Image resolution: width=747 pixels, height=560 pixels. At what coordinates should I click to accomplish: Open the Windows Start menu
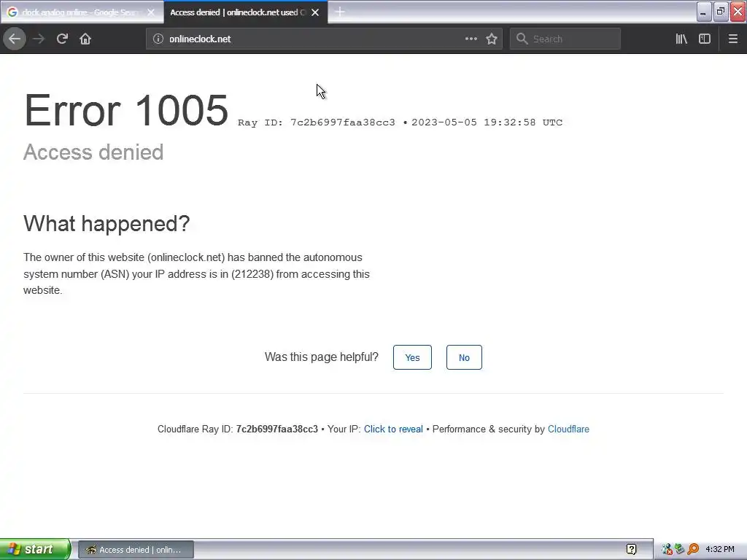coord(35,549)
